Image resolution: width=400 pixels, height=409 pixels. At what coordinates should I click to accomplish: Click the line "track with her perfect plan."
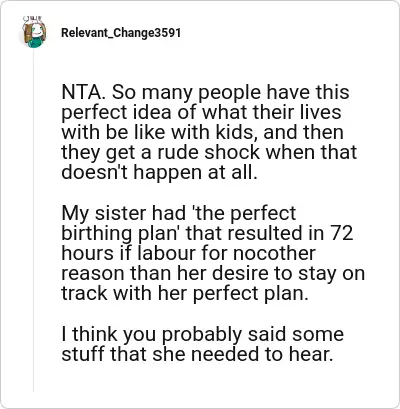tap(185, 293)
